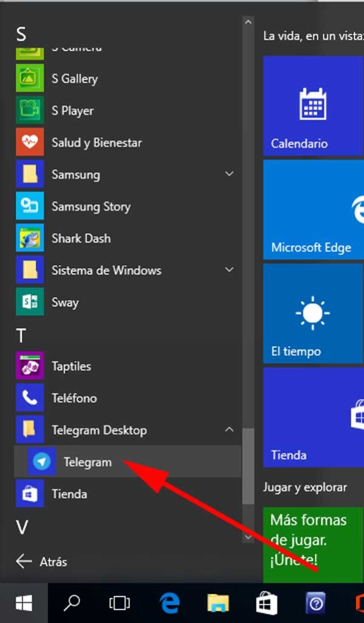This screenshot has width=364, height=623.
Task: Open the S Gallery app icon
Action: coord(30,78)
